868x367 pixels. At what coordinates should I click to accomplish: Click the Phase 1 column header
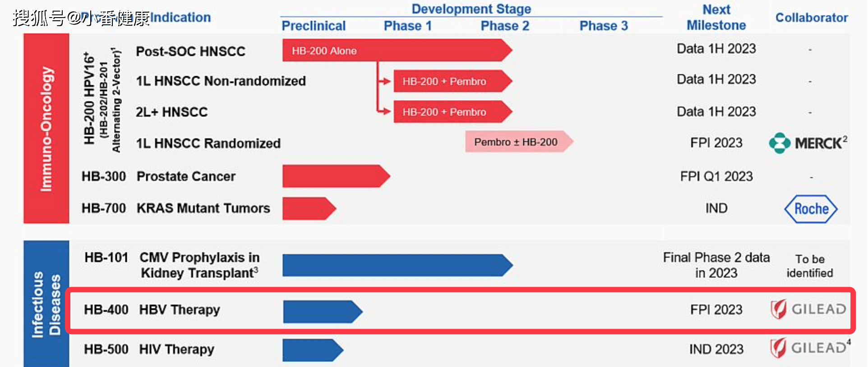pos(407,26)
